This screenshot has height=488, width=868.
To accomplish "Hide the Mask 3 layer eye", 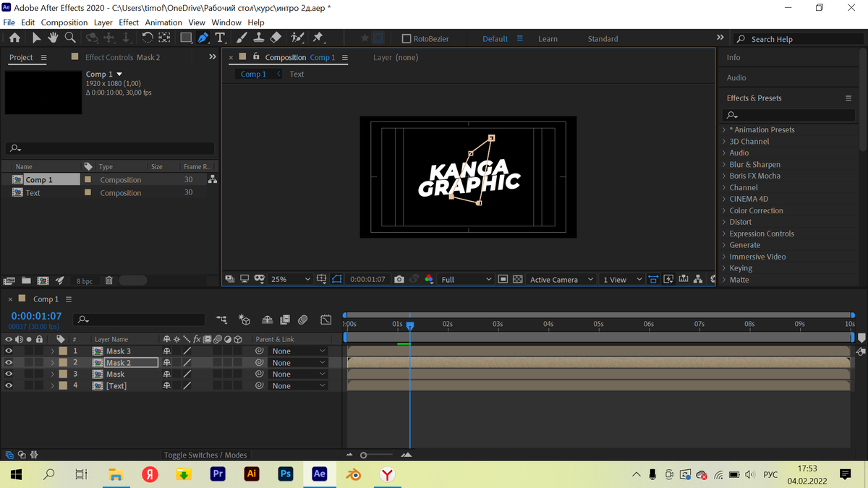I will pos(9,351).
